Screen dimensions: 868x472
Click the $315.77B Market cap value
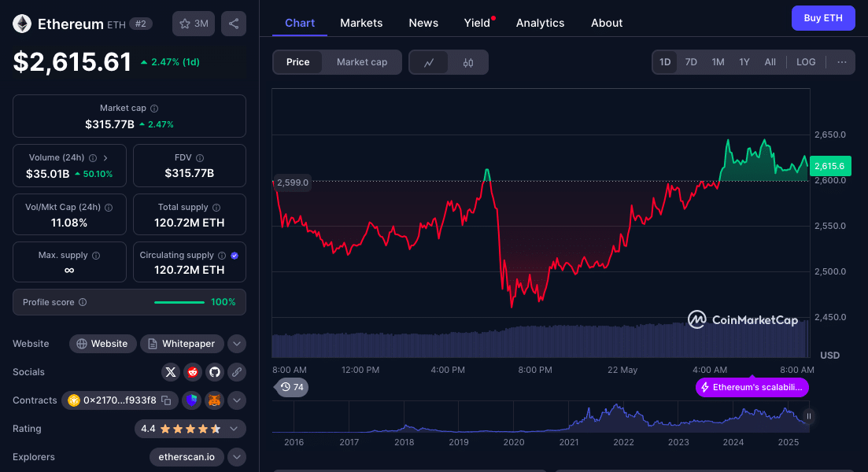point(109,124)
